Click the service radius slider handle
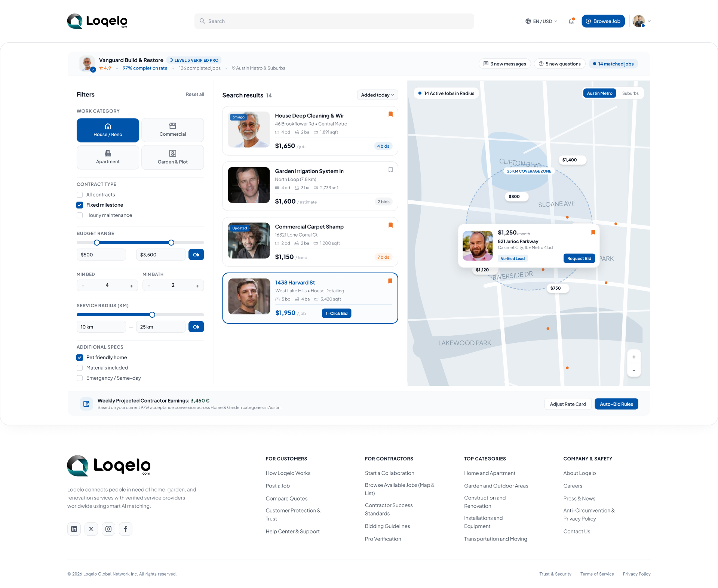Viewport: 718px width, 588px height. (152, 315)
